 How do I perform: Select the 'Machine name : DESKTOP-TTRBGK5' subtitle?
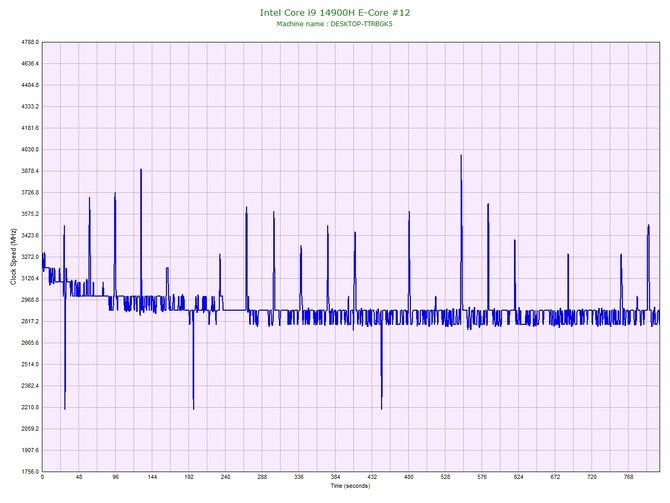point(335,24)
